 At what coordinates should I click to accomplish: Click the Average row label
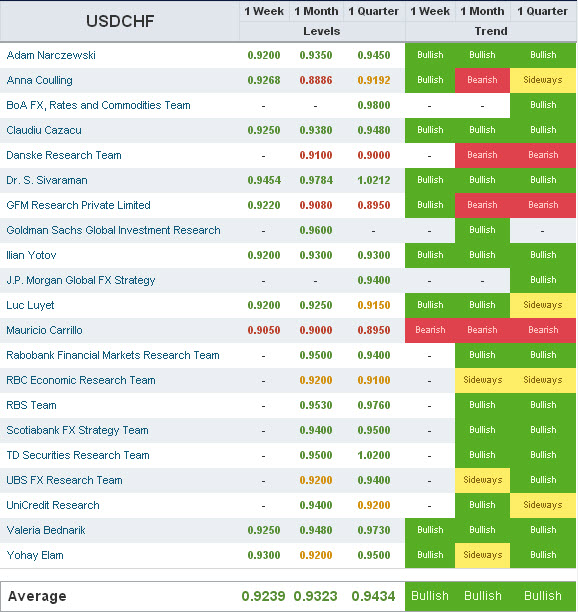click(37, 596)
